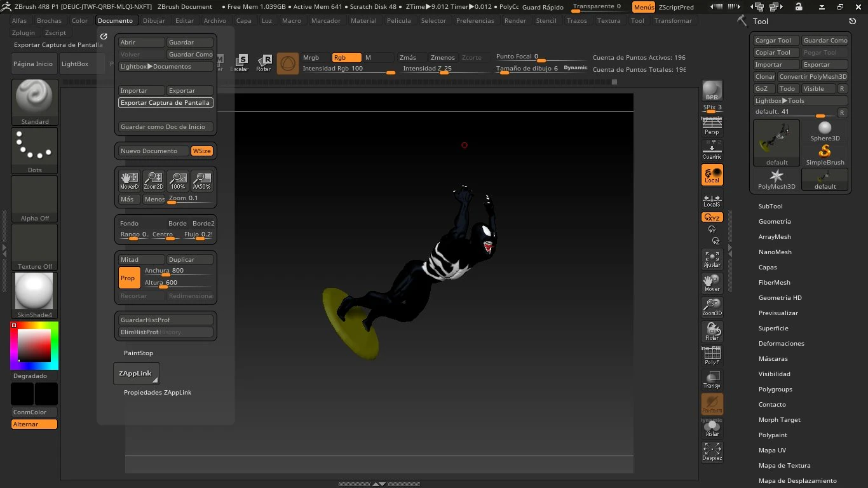Expand the Polypaint section
The width and height of the screenshot is (868, 488).
coord(773,435)
